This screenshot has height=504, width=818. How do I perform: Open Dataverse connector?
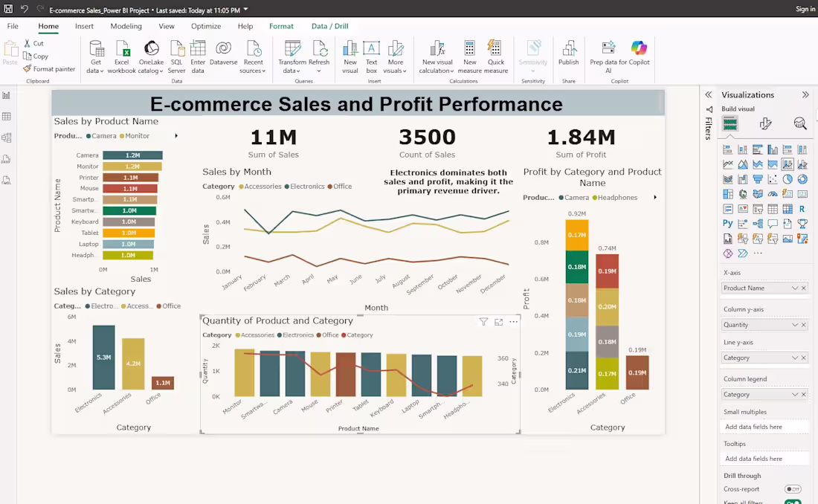tap(223, 53)
